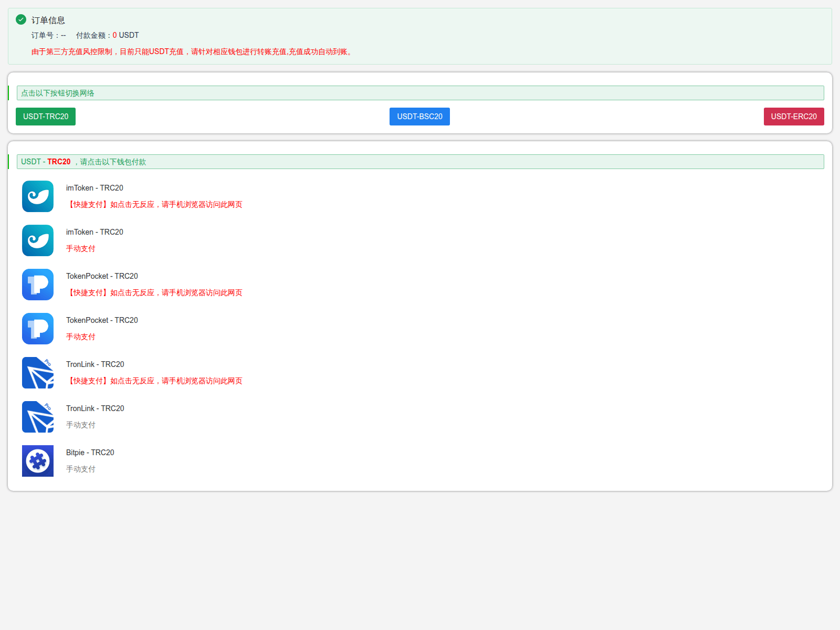The width and height of the screenshot is (840, 630).
Task: Click gray 手动支付 under Bitpie entry
Action: (81, 469)
